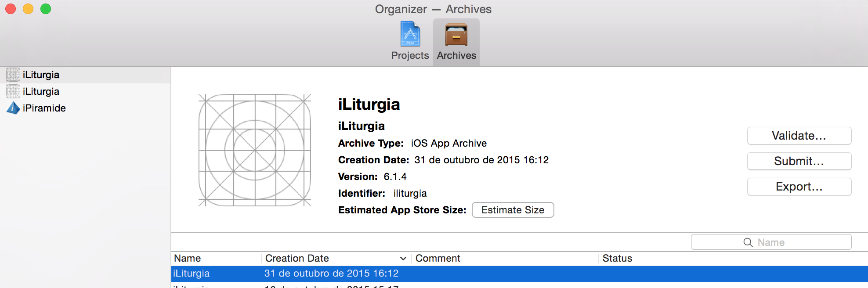Select the 31 de outubro archive row
The width and height of the screenshot is (868, 288).
coord(520,274)
